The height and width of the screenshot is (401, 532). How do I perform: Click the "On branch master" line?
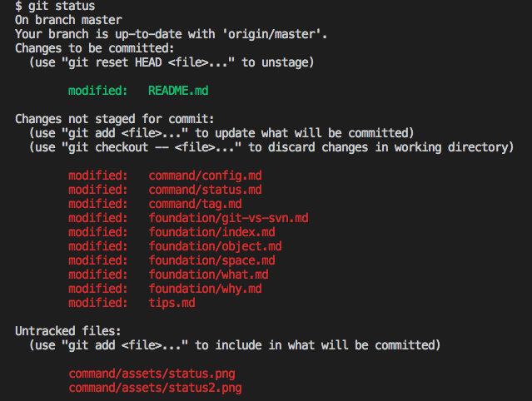[68, 20]
